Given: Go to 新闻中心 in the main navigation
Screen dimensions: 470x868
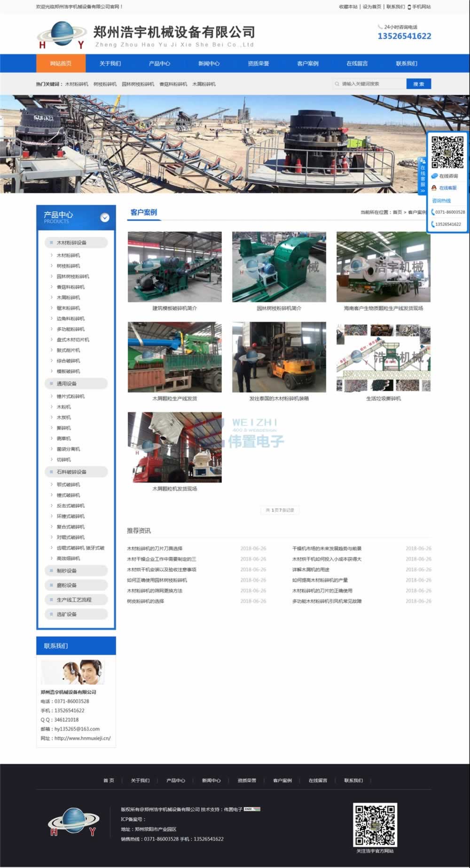Looking at the screenshot, I should 209,63.
